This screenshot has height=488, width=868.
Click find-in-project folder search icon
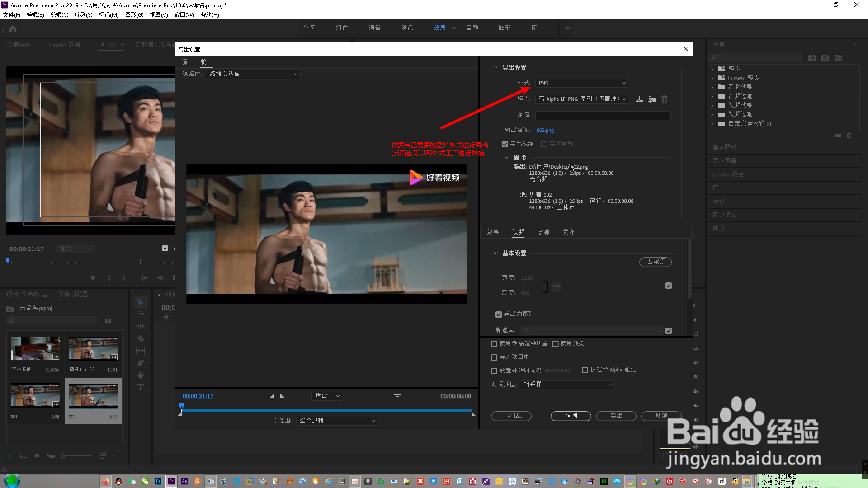pos(108,320)
